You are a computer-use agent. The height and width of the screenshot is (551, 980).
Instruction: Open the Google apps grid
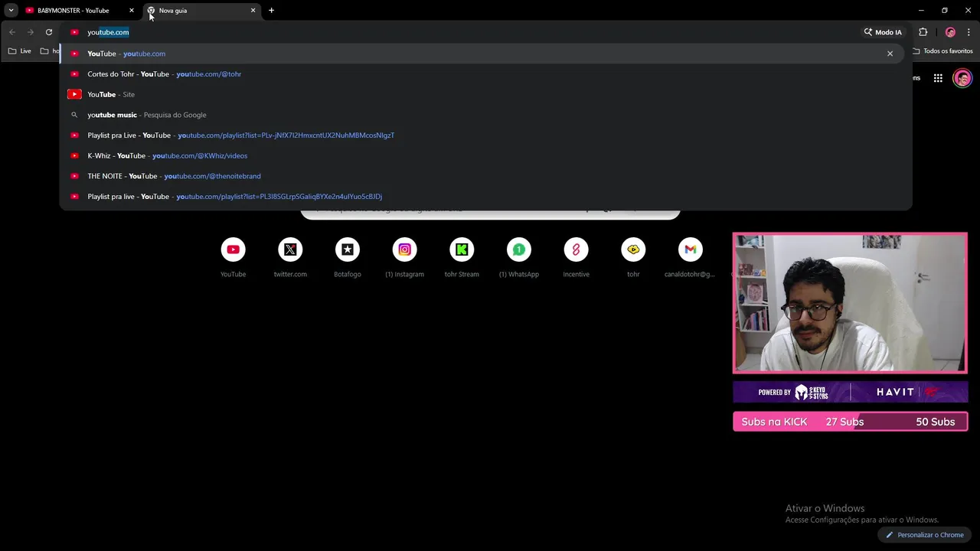click(x=938, y=78)
